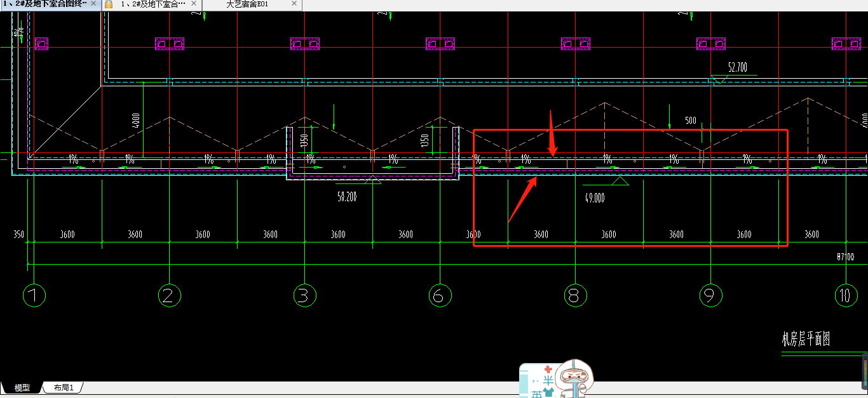Viewport: 868px width, 398px height.
Task: Click the 500 dimension near axis 9
Action: pos(691,120)
